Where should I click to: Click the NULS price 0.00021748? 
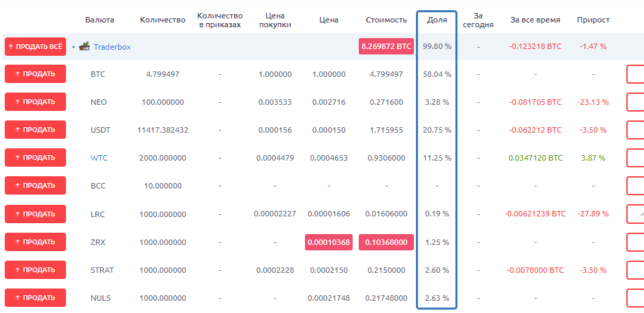[x=329, y=298]
